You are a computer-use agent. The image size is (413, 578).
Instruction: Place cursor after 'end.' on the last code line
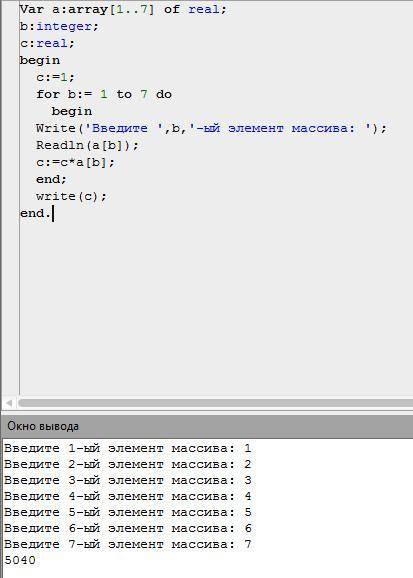pyautogui.click(x=53, y=213)
